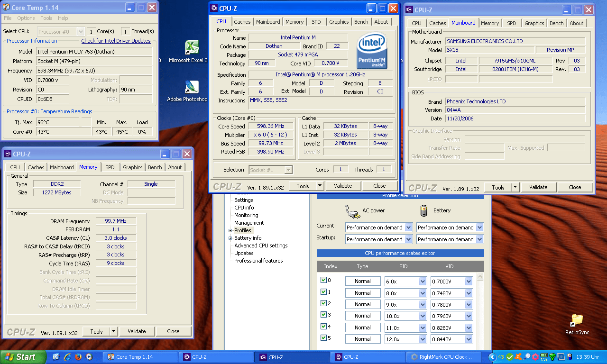The height and width of the screenshot is (364, 607).
Task: Open Core Temp File menu
Action: 8,18
